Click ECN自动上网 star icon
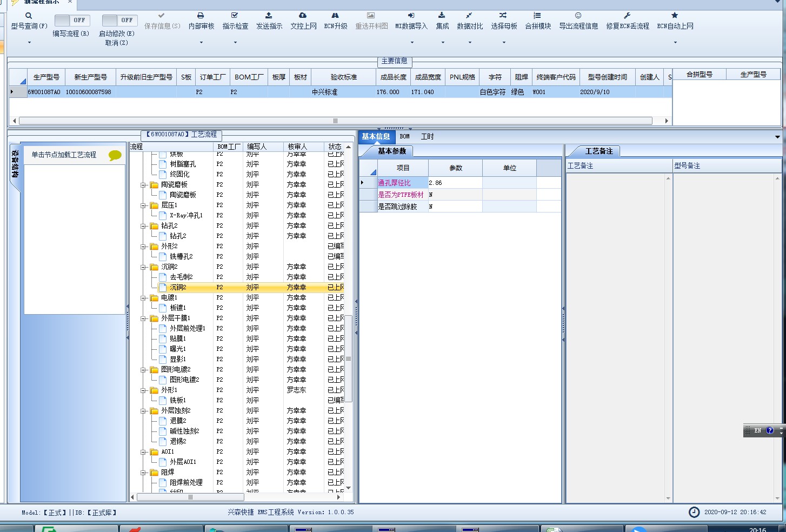Image resolution: width=786 pixels, height=532 pixels. point(675,16)
